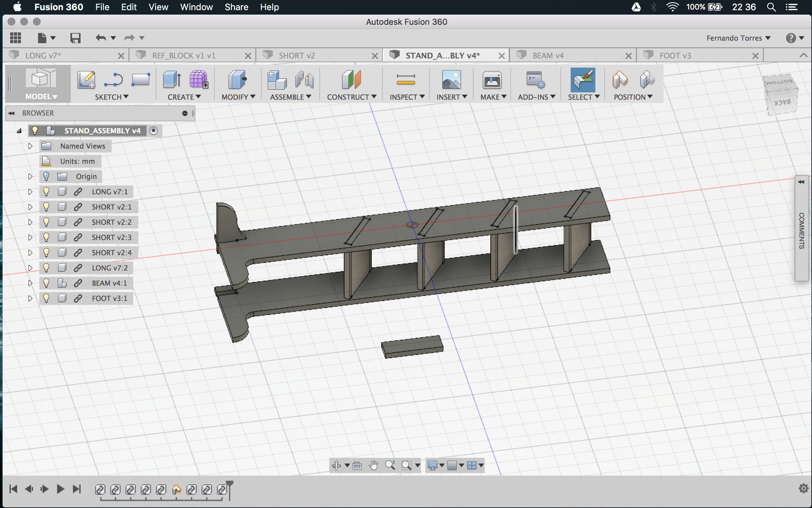The width and height of the screenshot is (812, 508).
Task: Select the Rectangle sketch tool
Action: click(x=141, y=80)
